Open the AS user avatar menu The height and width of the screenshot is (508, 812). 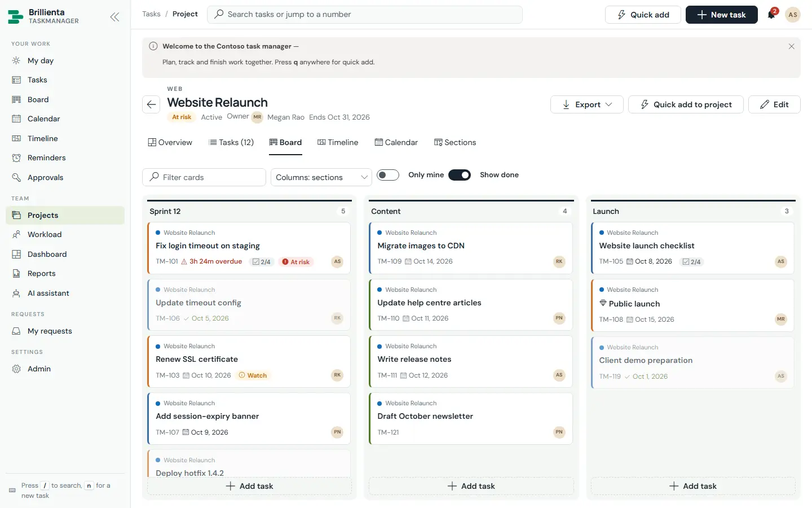793,15
